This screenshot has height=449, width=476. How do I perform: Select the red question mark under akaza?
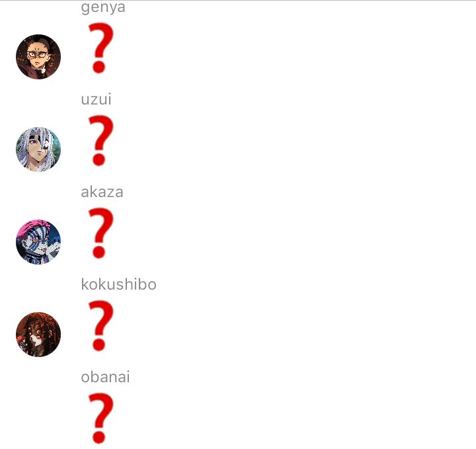coord(100,233)
